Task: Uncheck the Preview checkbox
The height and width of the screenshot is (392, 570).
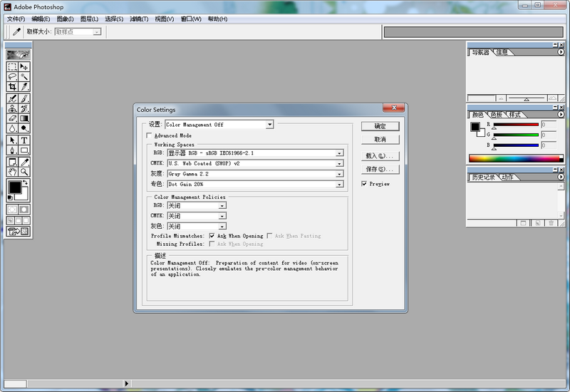Action: (x=364, y=184)
